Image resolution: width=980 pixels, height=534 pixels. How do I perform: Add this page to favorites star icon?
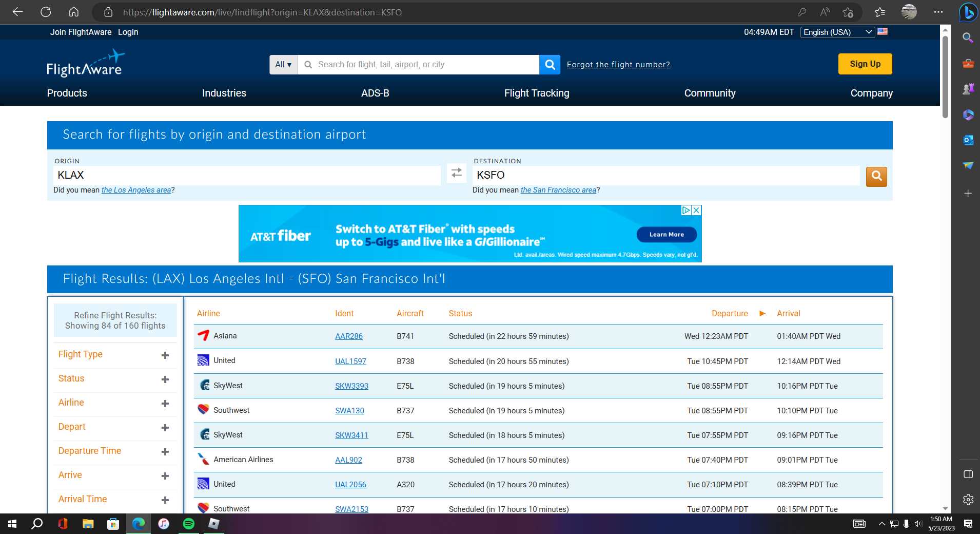(x=848, y=12)
